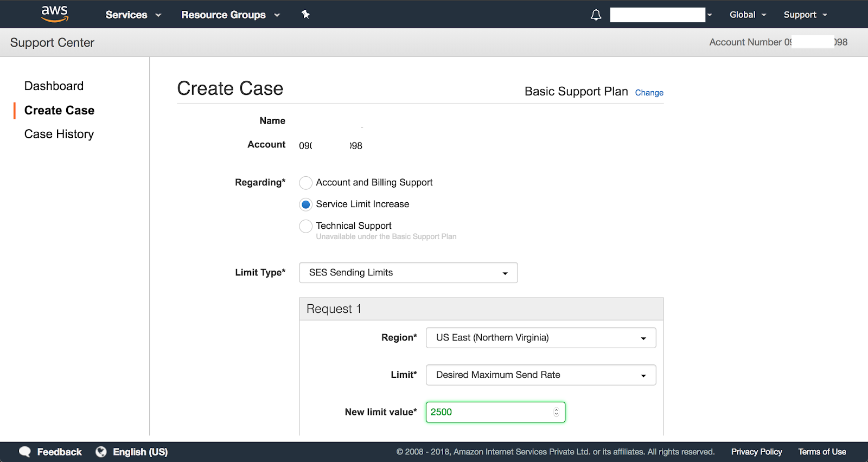Open the Services menu
The height and width of the screenshot is (462, 868).
[x=133, y=15]
